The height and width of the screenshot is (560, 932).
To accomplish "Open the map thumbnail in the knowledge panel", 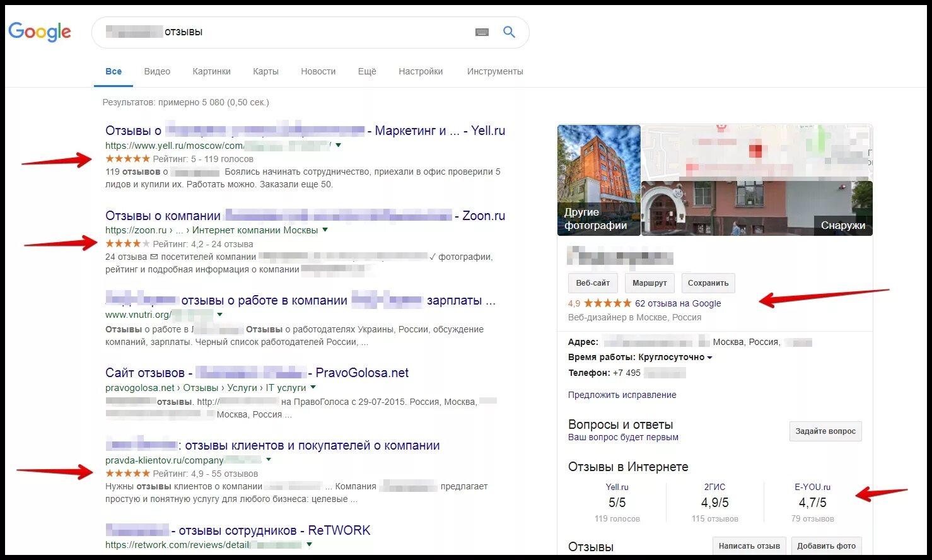I will click(757, 152).
